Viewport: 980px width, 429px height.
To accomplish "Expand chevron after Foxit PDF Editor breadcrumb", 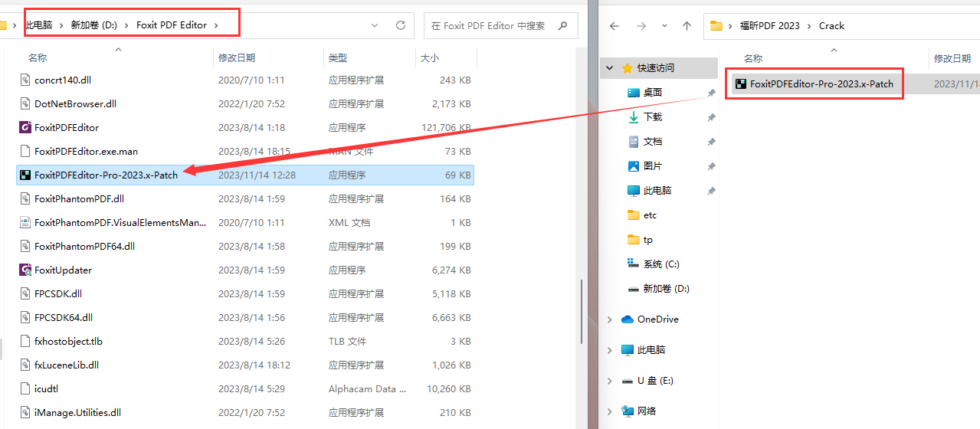I will point(217,25).
